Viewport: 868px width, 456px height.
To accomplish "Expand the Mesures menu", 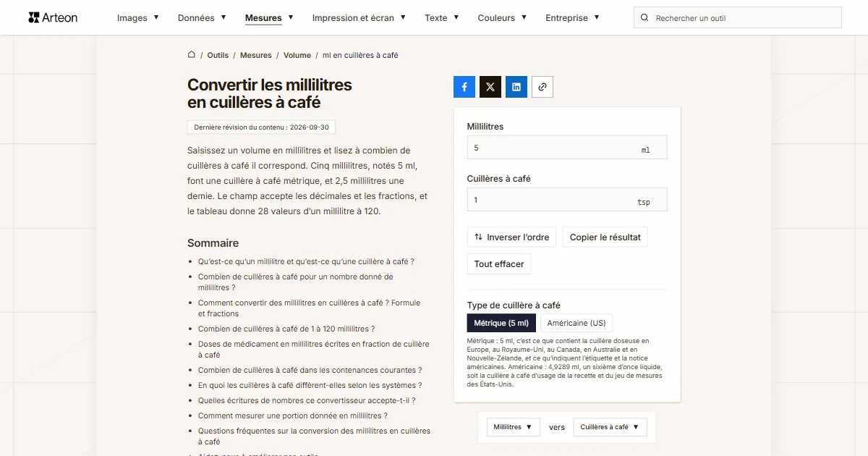I will tap(269, 17).
